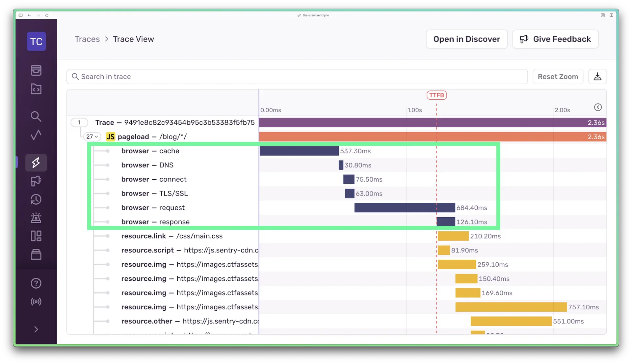The image size is (632, 364).
Task: Expand the sidebar with the chevron arrow
Action: click(x=36, y=329)
